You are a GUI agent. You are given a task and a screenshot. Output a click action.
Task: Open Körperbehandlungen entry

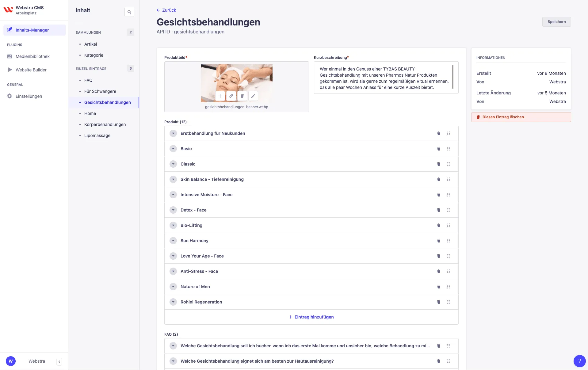click(105, 124)
